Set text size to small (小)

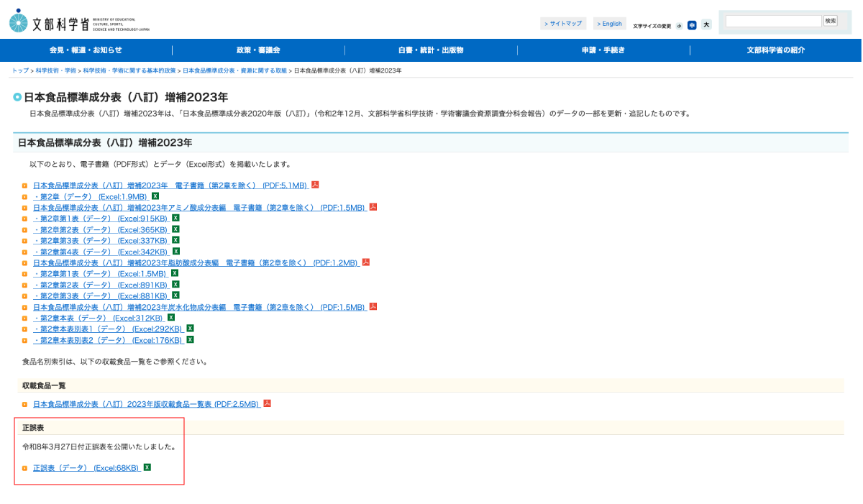tap(679, 25)
